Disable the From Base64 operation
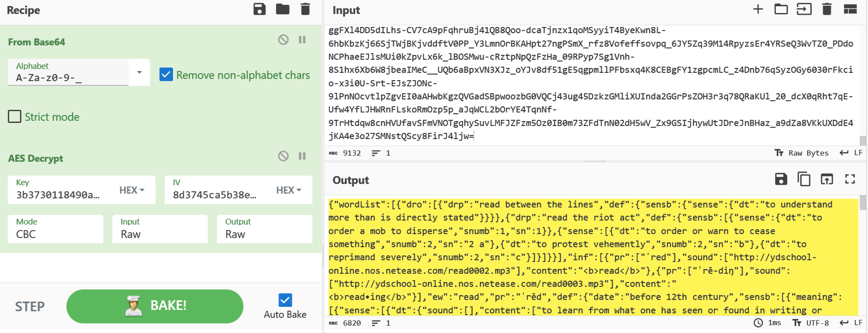The width and height of the screenshot is (868, 333). point(283,40)
